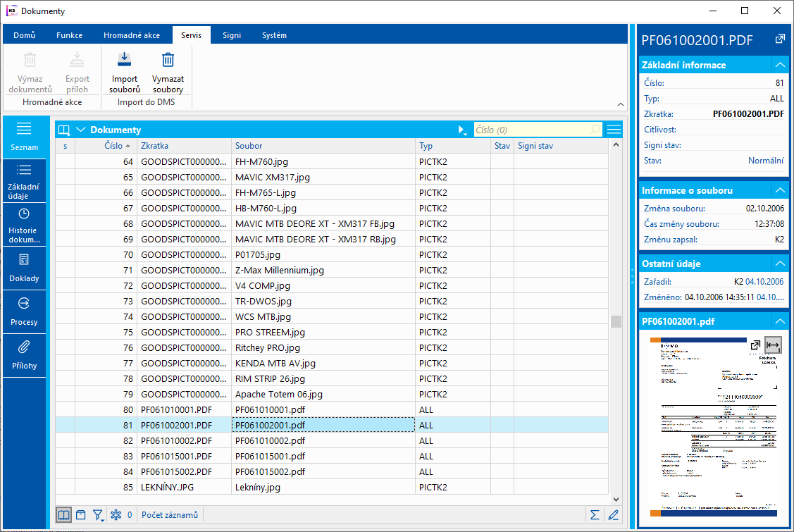
Task: Open PF061002001.PDF preview in external window
Action: [x=755, y=345]
